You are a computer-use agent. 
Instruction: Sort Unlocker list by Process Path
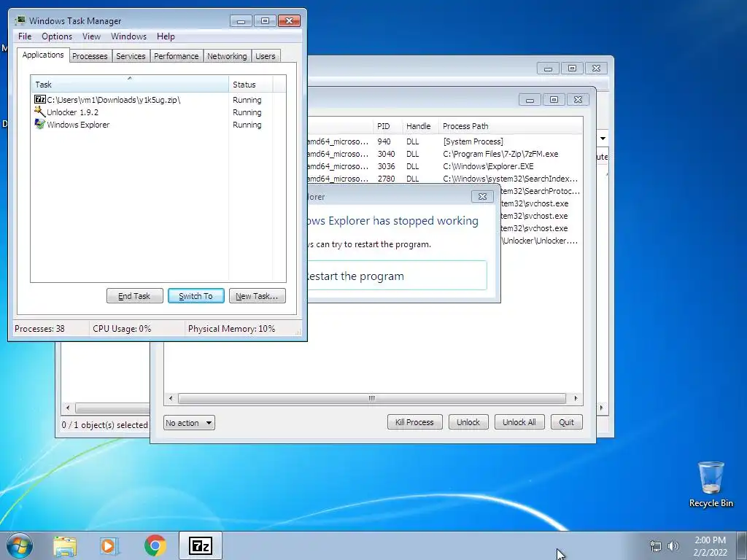[x=510, y=126]
